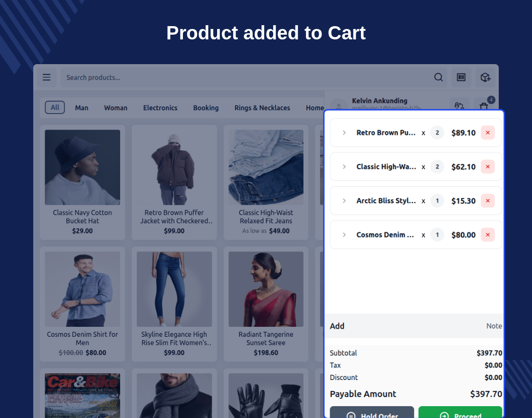Open the barcode scanner
This screenshot has height=418, width=532.
click(x=461, y=77)
